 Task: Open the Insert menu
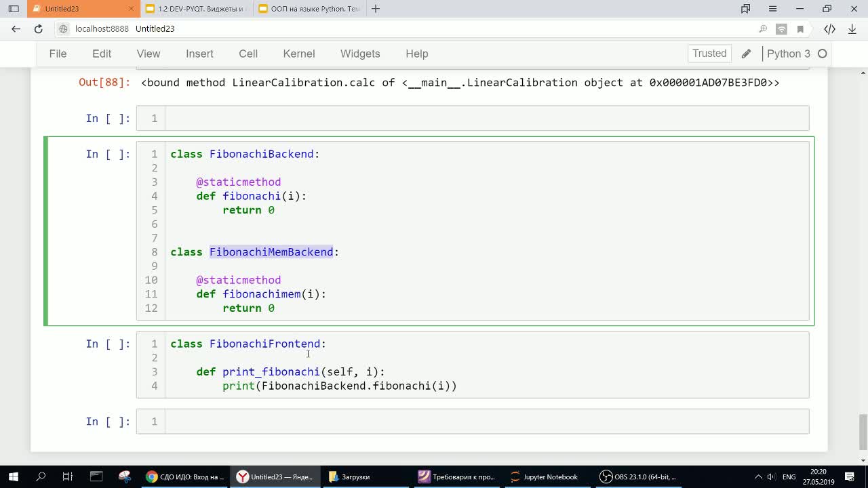pos(199,54)
